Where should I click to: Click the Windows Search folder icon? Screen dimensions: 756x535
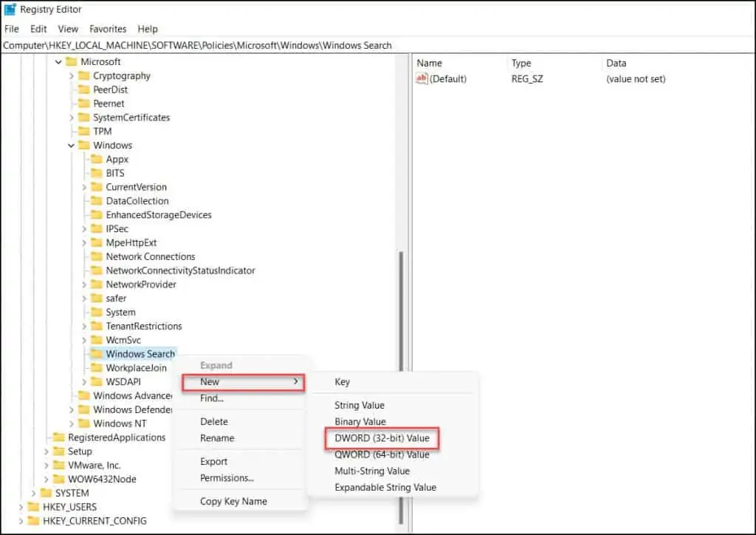[x=97, y=354]
